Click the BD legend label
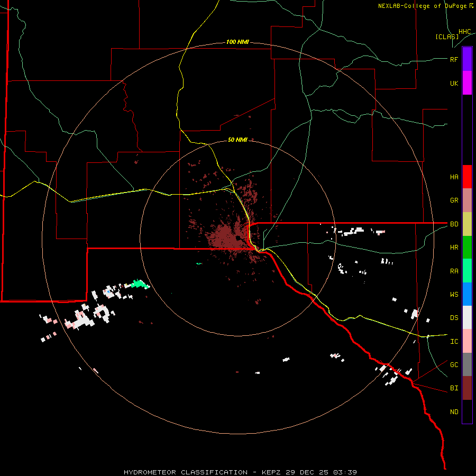The image size is (476, 476). (x=454, y=224)
